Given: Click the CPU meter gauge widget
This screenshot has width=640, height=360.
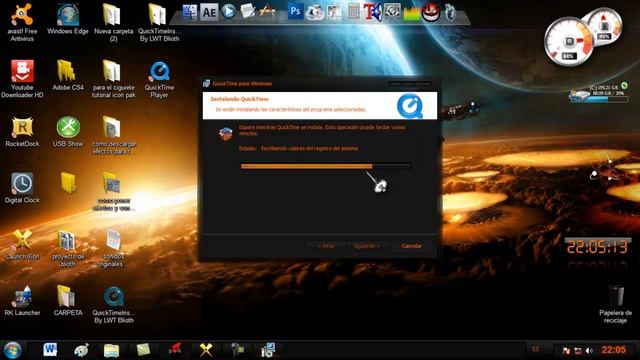Looking at the screenshot, I should 569,41.
